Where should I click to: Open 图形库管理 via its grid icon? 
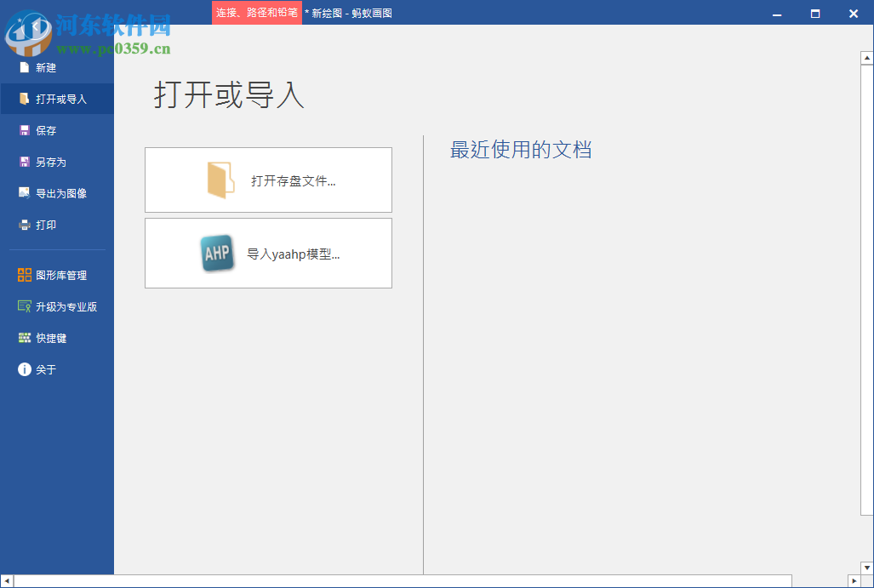click(24, 275)
